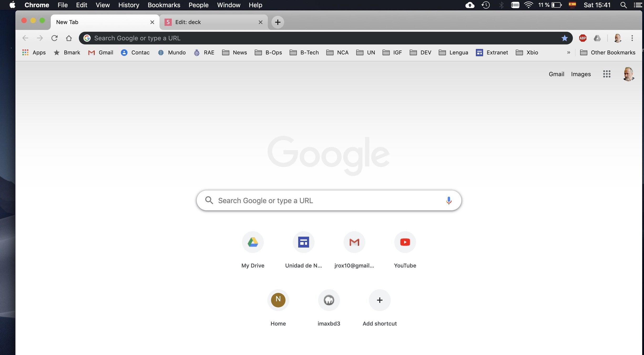
Task: Expand the News bookmarks folder
Action: pos(235,53)
